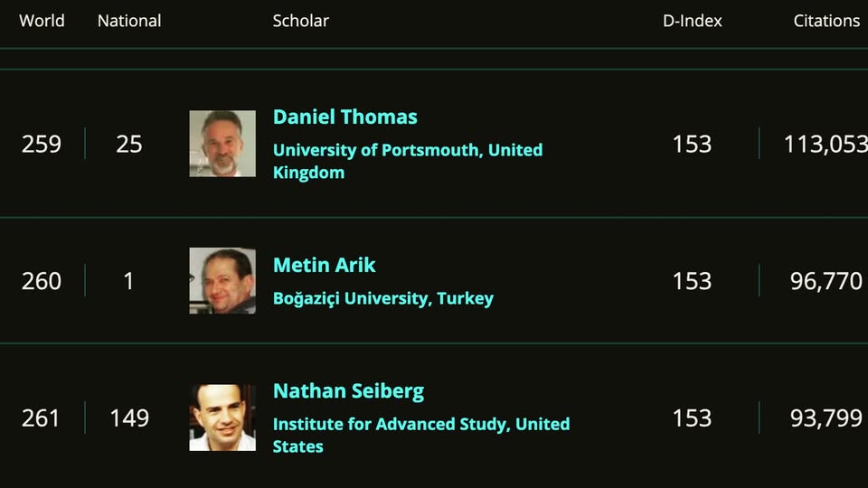This screenshot has height=488, width=868.
Task: Click Nathan Seiberg profile photo
Action: [222, 418]
